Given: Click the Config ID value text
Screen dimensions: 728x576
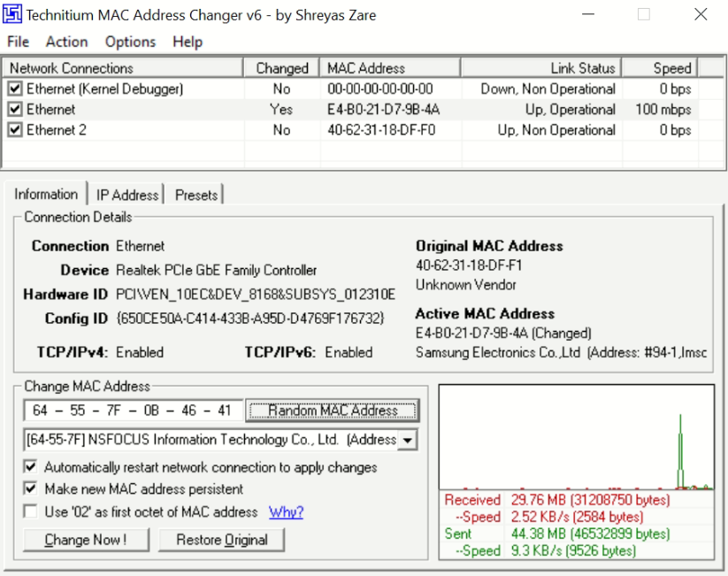Looking at the screenshot, I should coord(250,319).
